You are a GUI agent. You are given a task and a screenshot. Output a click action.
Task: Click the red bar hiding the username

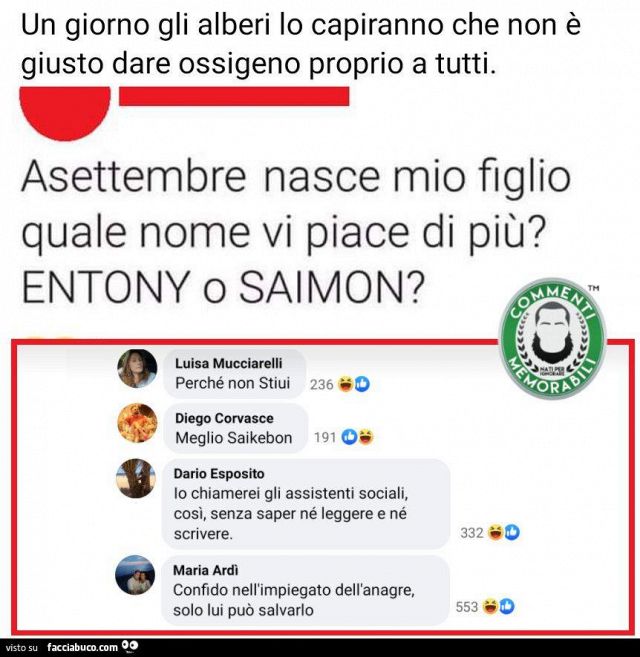tap(234, 96)
